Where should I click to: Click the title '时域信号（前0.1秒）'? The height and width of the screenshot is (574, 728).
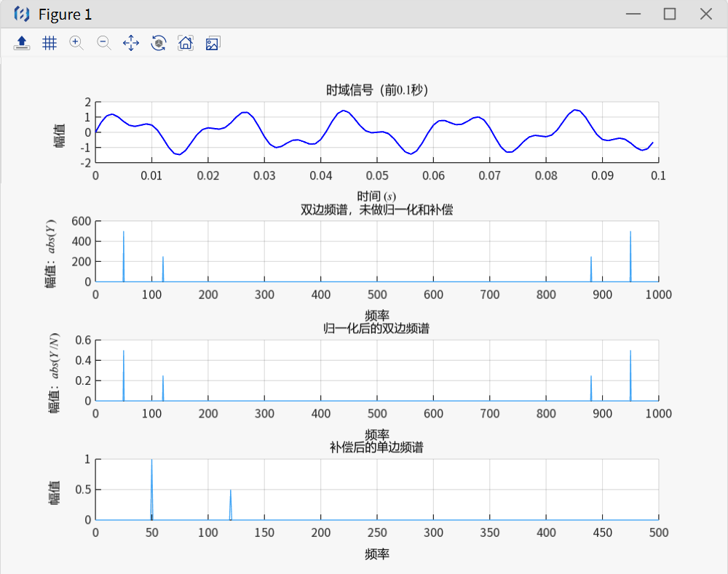(376, 90)
